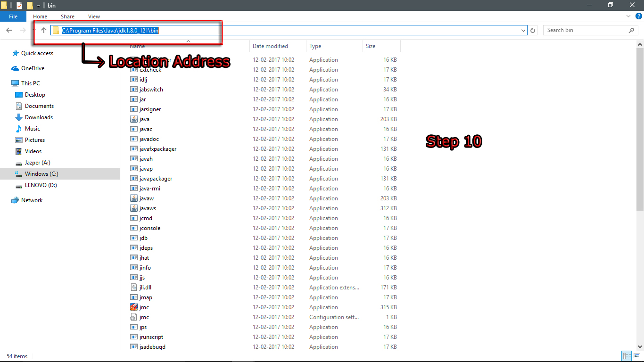The width and height of the screenshot is (644, 362).
Task: Collapse the ribbon using the chevron
Action: (x=628, y=16)
